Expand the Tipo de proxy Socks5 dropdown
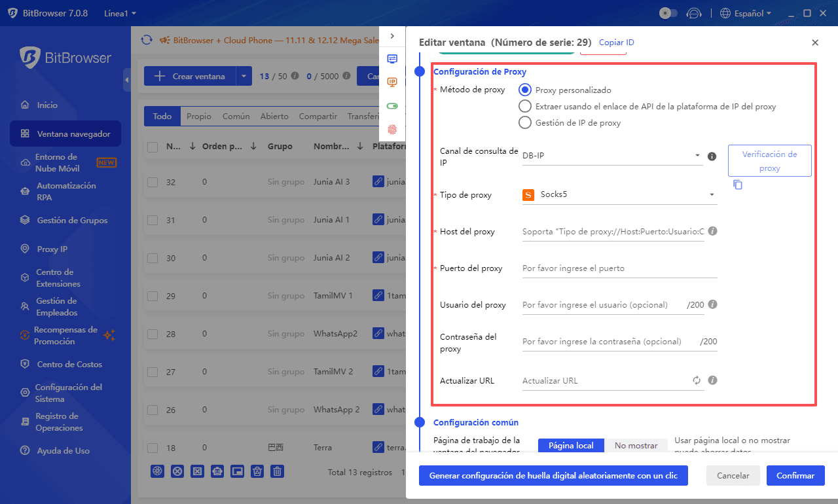838x504 pixels. coord(619,194)
